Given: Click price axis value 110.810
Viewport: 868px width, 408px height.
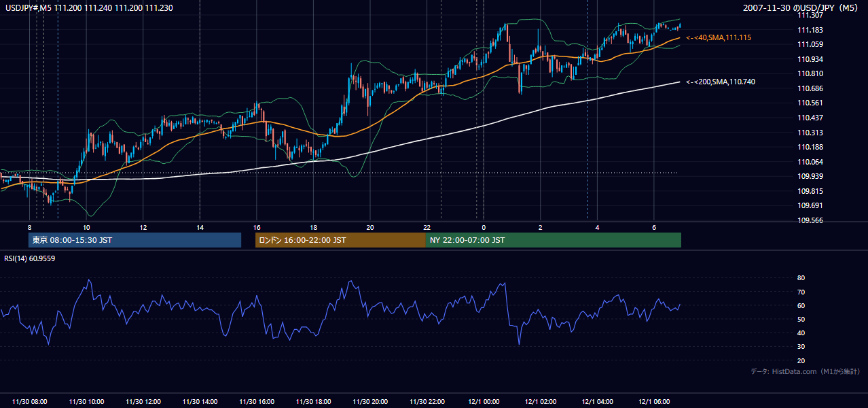Looking at the screenshot, I should (810, 73).
